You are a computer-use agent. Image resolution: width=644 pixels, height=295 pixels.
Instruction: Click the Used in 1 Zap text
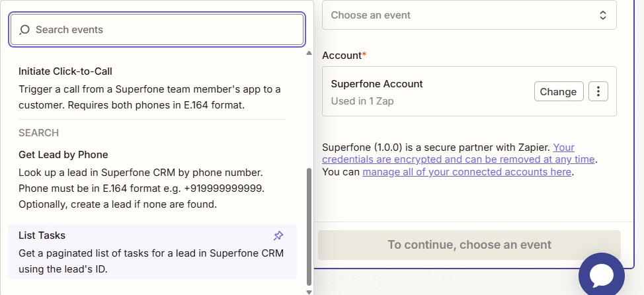click(x=362, y=101)
